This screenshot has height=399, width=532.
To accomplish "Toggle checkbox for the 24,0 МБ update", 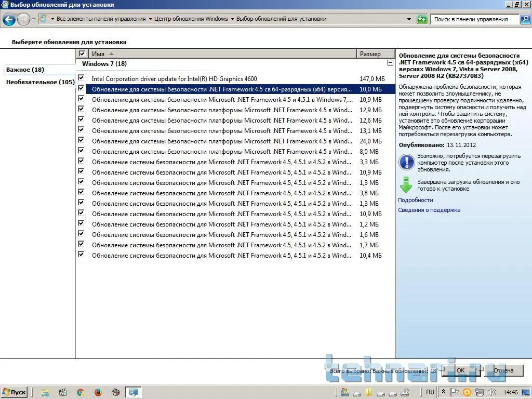I will point(81,140).
